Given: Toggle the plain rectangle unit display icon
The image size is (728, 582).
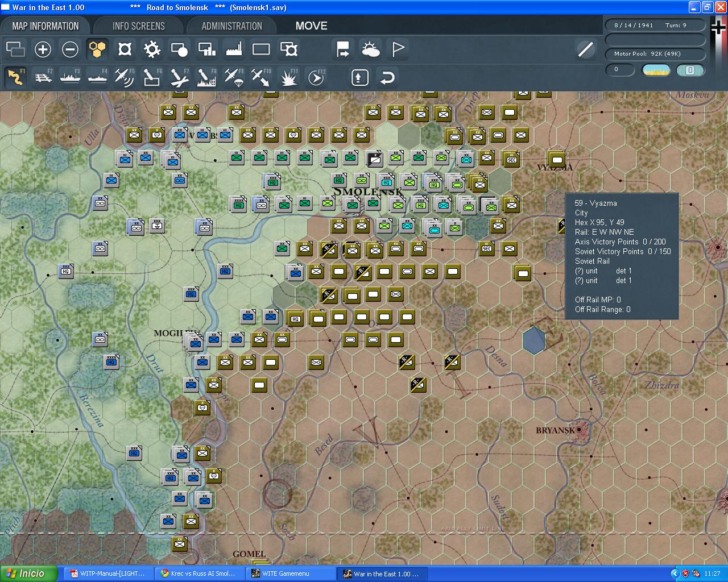Looking at the screenshot, I should 261,49.
